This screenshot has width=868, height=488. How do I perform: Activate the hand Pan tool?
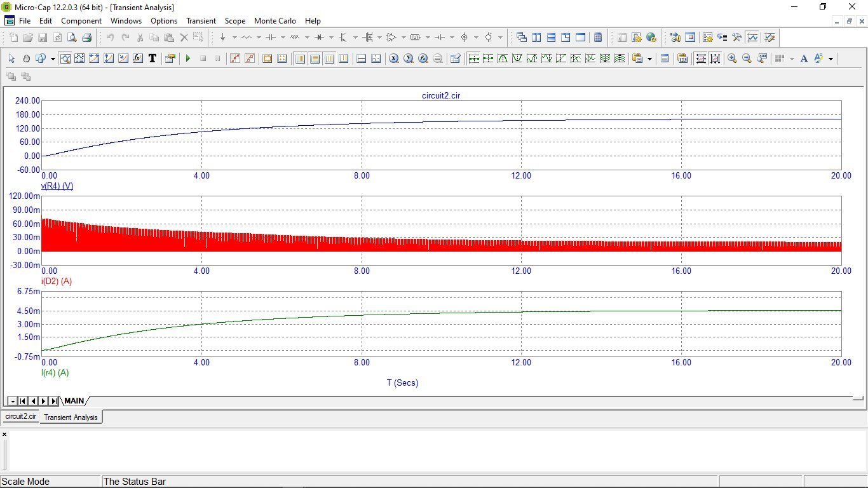click(x=26, y=58)
